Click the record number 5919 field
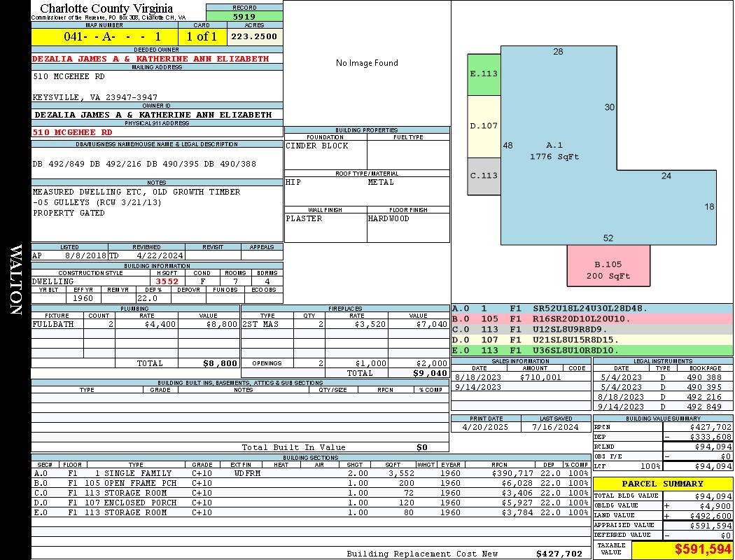Viewport: 735px width, 560px height. pyautogui.click(x=244, y=16)
